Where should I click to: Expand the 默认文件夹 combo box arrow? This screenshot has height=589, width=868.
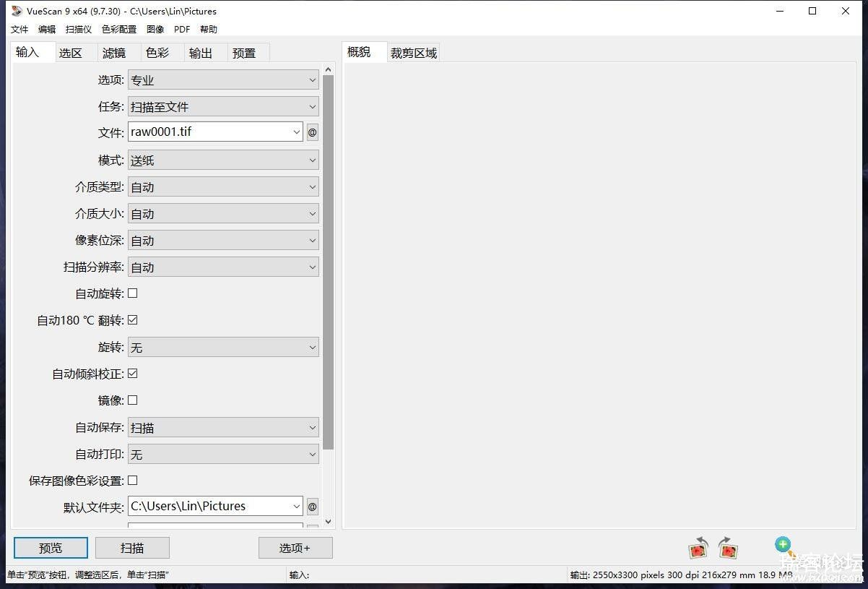297,506
